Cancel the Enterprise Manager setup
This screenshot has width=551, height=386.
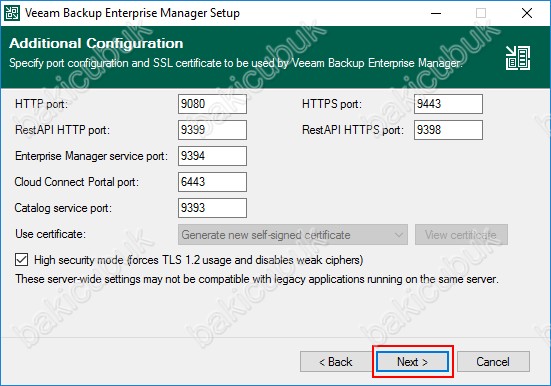[x=493, y=362]
